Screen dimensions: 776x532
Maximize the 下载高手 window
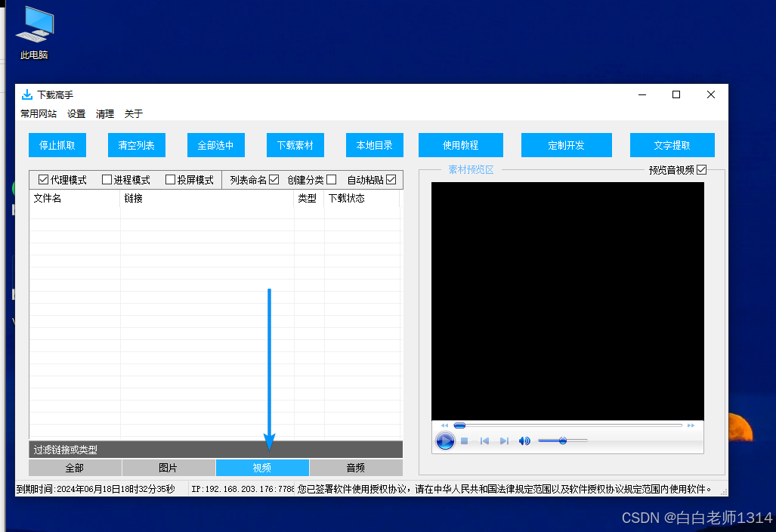(x=676, y=94)
